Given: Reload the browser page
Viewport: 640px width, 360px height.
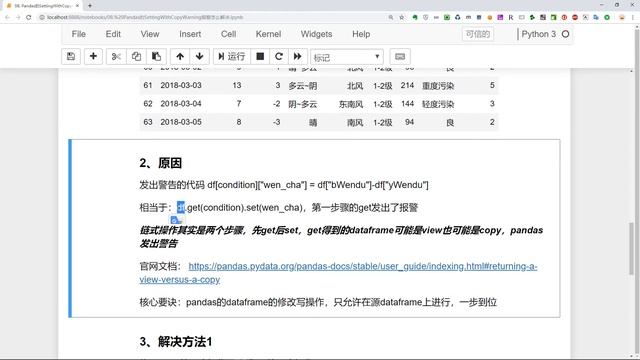Looking at the screenshot, I should click(x=29, y=17).
